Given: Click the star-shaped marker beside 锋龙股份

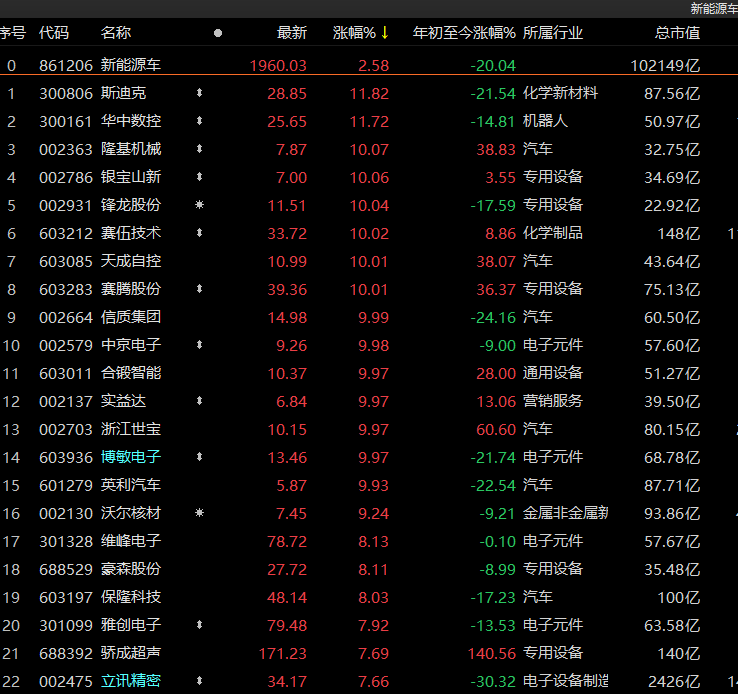Looking at the screenshot, I should (x=200, y=205).
